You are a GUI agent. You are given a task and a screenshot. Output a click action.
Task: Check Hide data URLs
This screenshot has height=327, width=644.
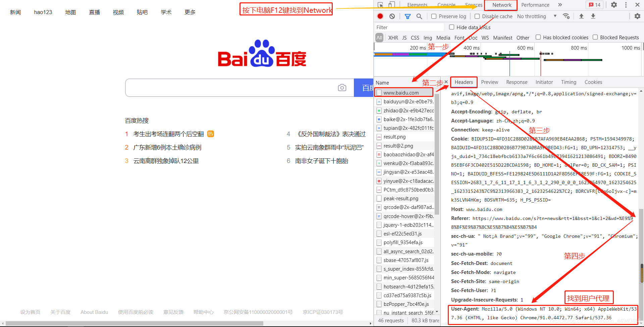coord(451,27)
